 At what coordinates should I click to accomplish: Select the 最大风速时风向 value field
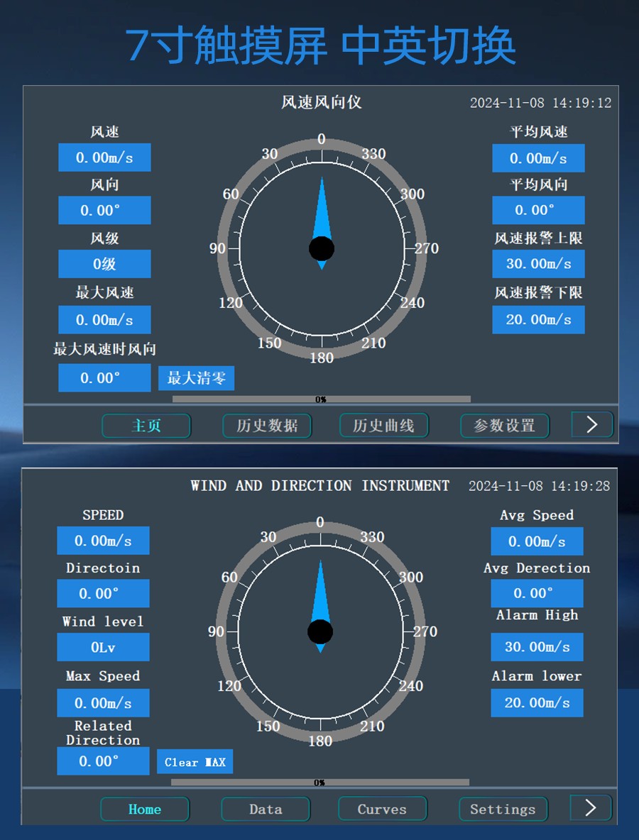click(104, 378)
